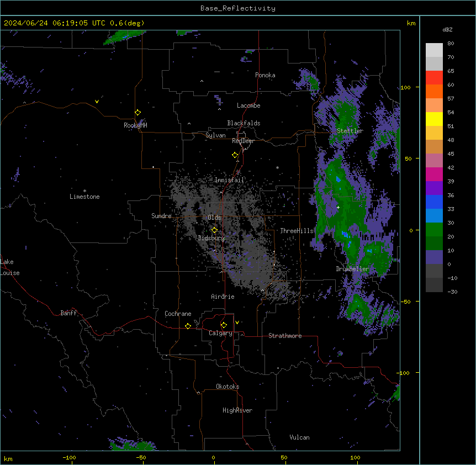Select the light grey 80 dBZ legend swatch

[434, 50]
